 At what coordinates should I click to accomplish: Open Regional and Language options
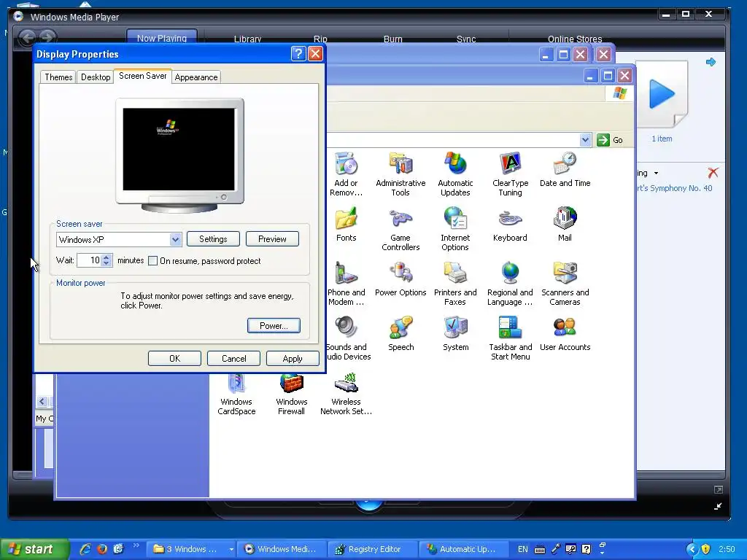pyautogui.click(x=510, y=284)
